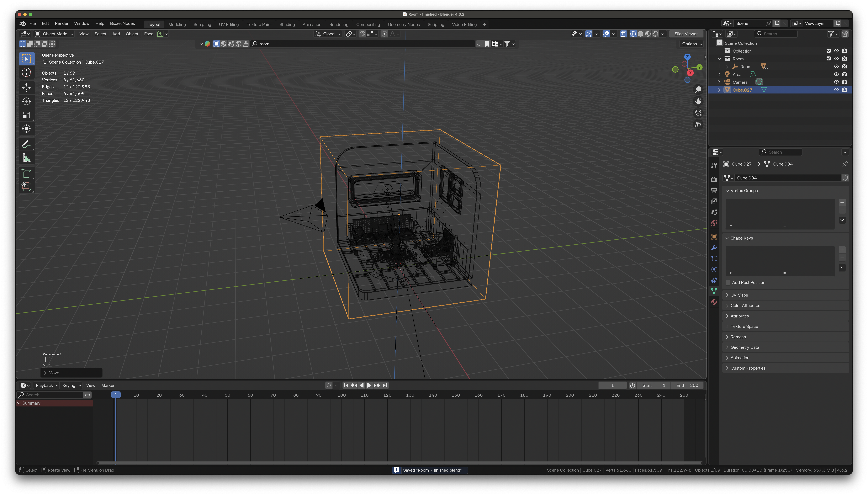The height and width of the screenshot is (495, 868).
Task: Open the Global transform orientation dropdown
Action: [x=328, y=34]
